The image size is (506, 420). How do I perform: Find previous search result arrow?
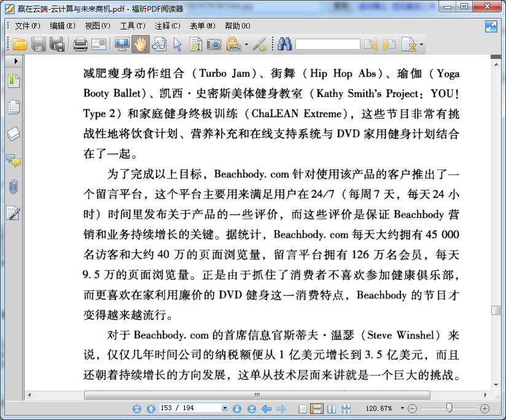(370, 44)
